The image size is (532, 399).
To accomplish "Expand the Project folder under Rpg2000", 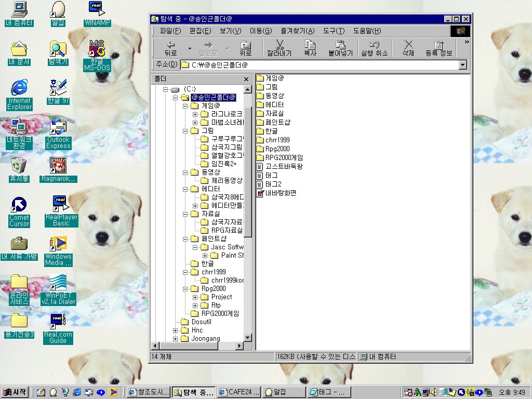I will (x=195, y=297).
